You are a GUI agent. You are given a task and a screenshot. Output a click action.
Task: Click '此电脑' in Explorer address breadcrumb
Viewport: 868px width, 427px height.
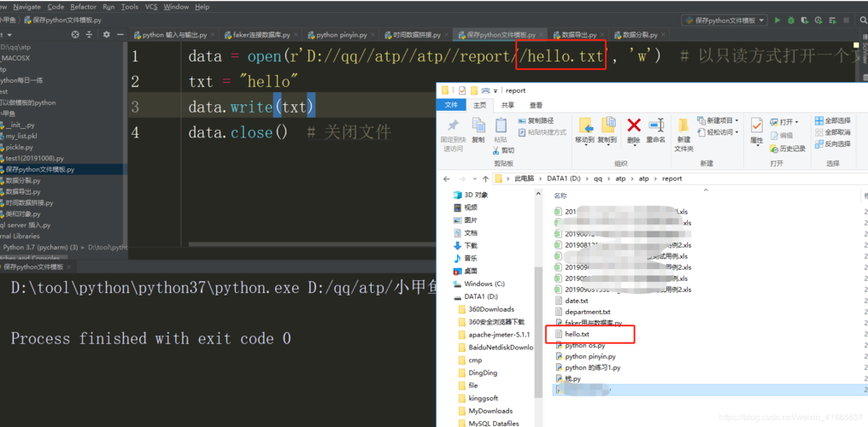pyautogui.click(x=526, y=178)
